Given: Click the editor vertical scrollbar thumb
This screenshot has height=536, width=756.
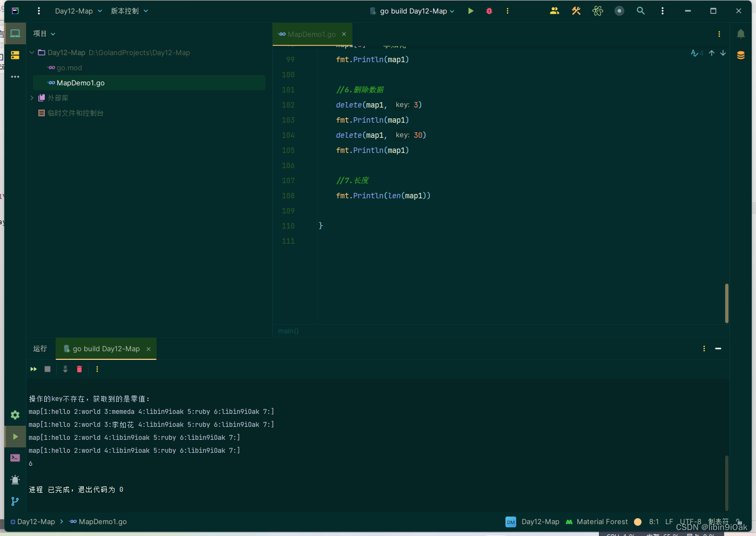Looking at the screenshot, I should pyautogui.click(x=727, y=303).
